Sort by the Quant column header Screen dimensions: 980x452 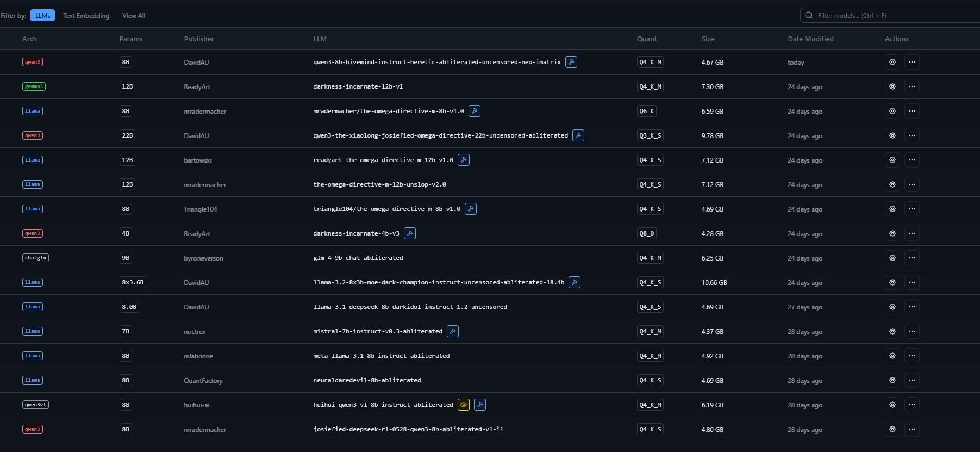(x=647, y=39)
